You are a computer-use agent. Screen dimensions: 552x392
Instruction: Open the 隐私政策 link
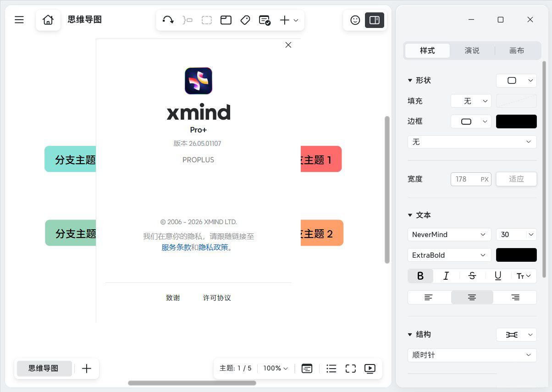(213, 248)
